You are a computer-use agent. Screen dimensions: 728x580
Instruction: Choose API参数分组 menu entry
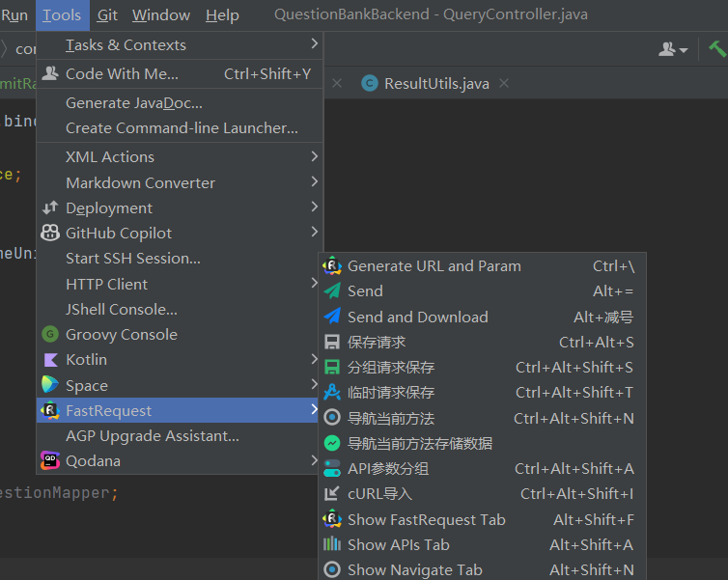[x=482, y=469]
